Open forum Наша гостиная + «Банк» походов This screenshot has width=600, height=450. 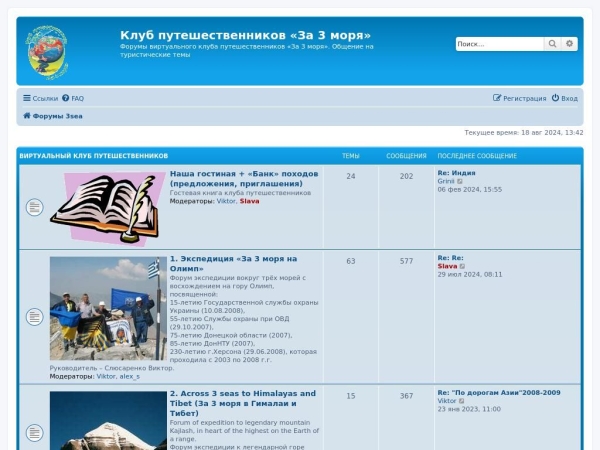[244, 179]
